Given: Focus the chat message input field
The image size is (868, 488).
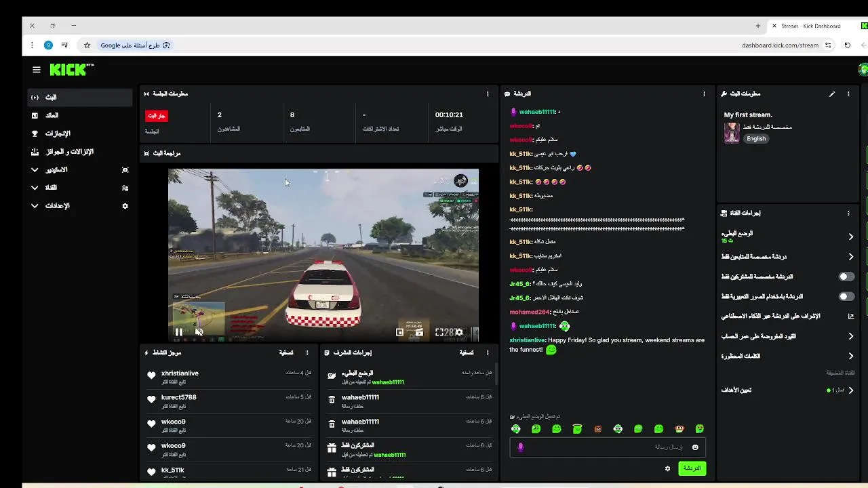Looking at the screenshot, I should pos(607,447).
